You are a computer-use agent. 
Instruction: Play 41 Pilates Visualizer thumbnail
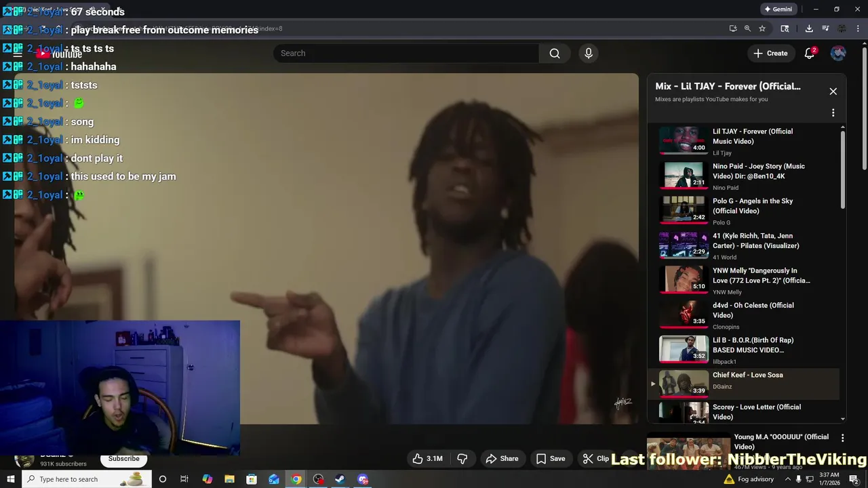click(x=684, y=245)
